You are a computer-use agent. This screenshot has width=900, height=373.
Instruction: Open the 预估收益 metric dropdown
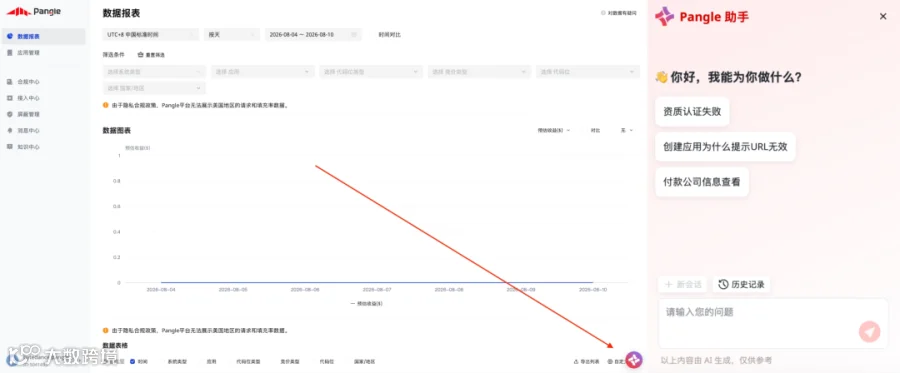[554, 130]
